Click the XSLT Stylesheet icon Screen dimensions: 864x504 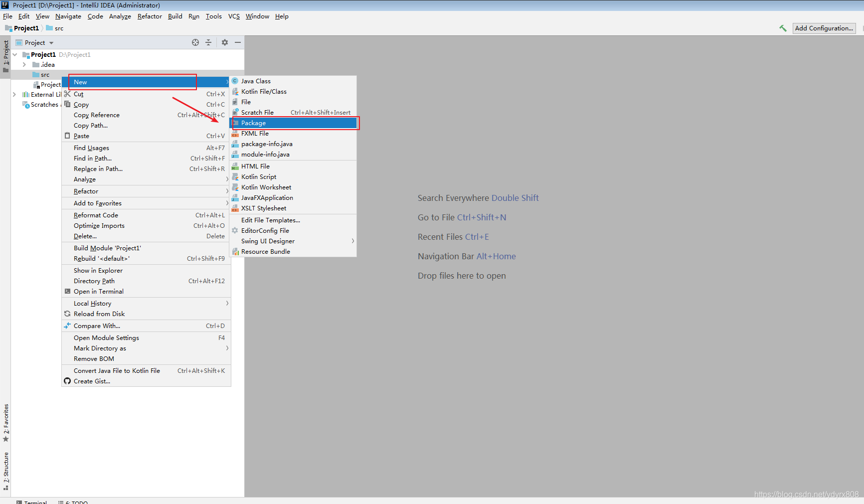point(235,208)
